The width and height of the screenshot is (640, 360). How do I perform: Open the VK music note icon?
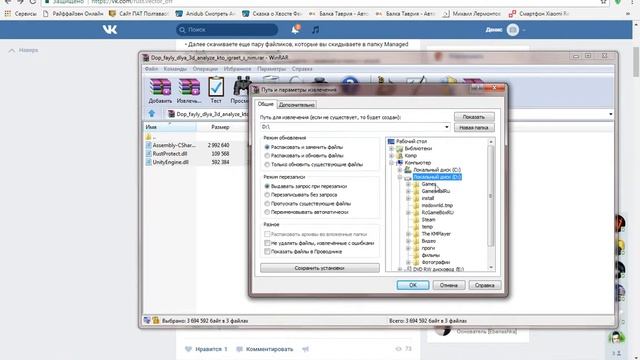pyautogui.click(x=316, y=30)
